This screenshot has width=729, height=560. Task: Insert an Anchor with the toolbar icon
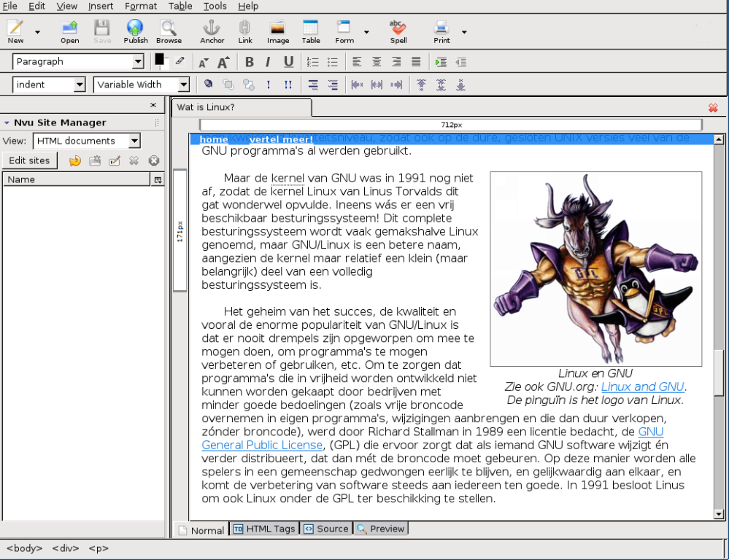pyautogui.click(x=212, y=31)
